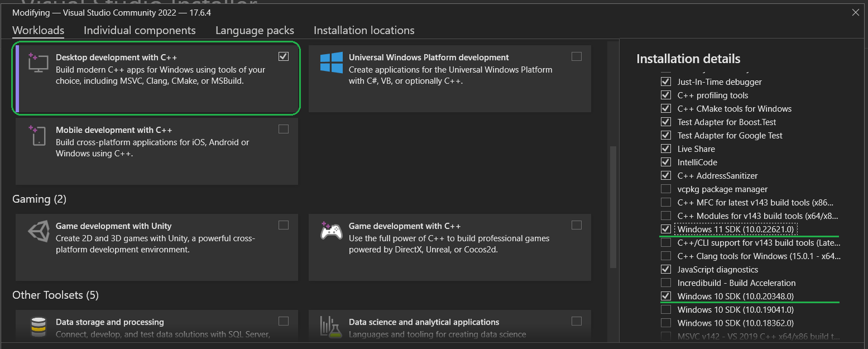The height and width of the screenshot is (349, 868).
Task: Check the Game development with Unity workload
Action: (x=284, y=224)
